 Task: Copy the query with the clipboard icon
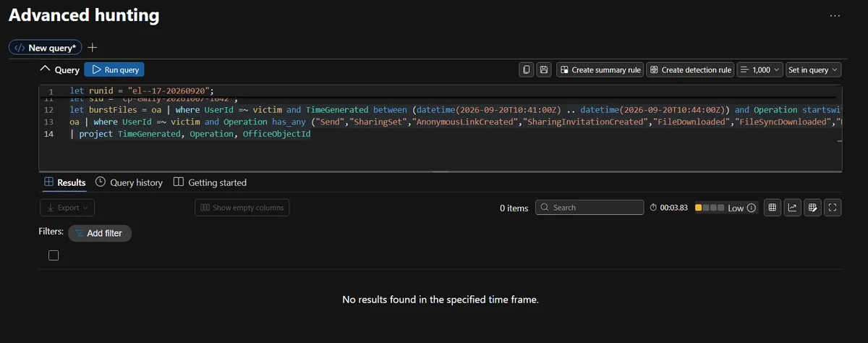pyautogui.click(x=527, y=69)
